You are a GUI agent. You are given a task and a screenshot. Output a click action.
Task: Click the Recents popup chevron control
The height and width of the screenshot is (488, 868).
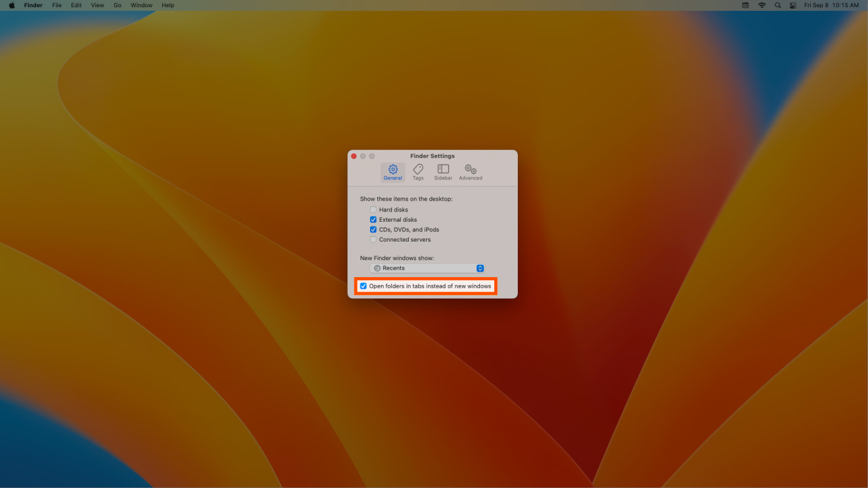point(480,267)
